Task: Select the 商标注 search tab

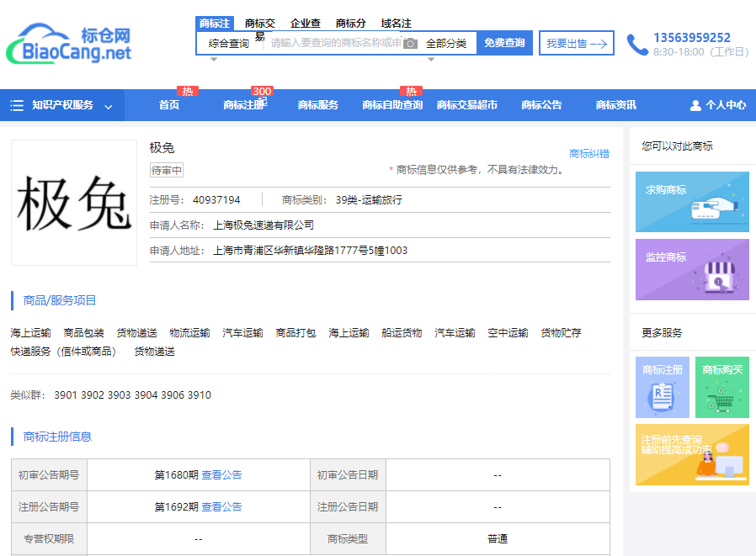Action: click(215, 23)
